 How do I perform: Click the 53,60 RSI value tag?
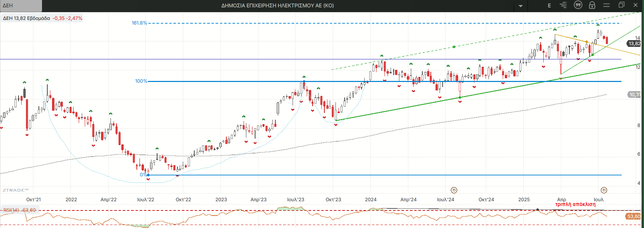coord(634,217)
